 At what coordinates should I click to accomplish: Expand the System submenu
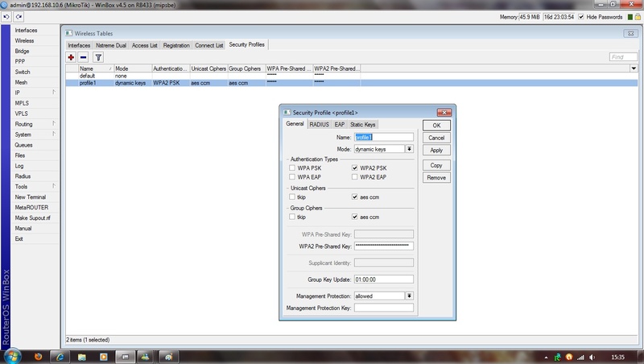[x=54, y=134]
